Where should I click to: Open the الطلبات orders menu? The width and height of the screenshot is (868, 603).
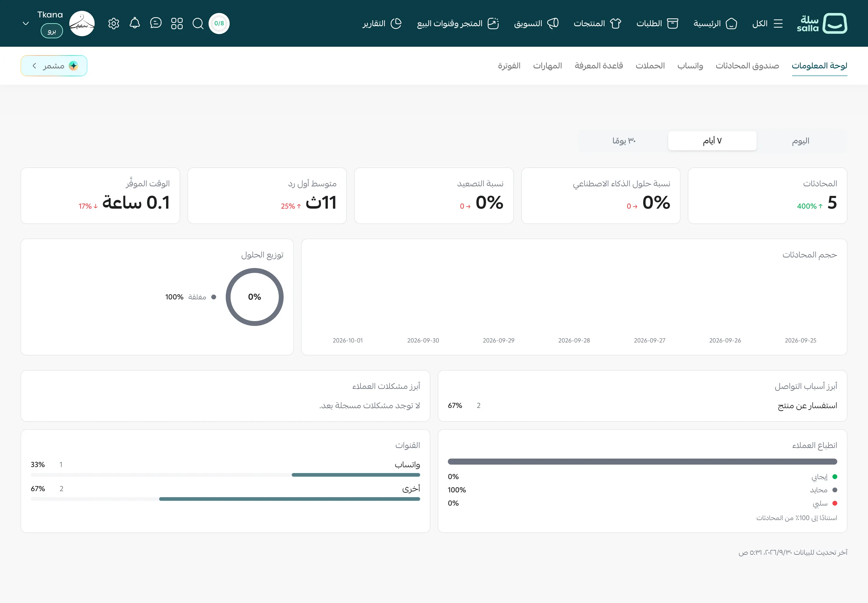tap(657, 24)
